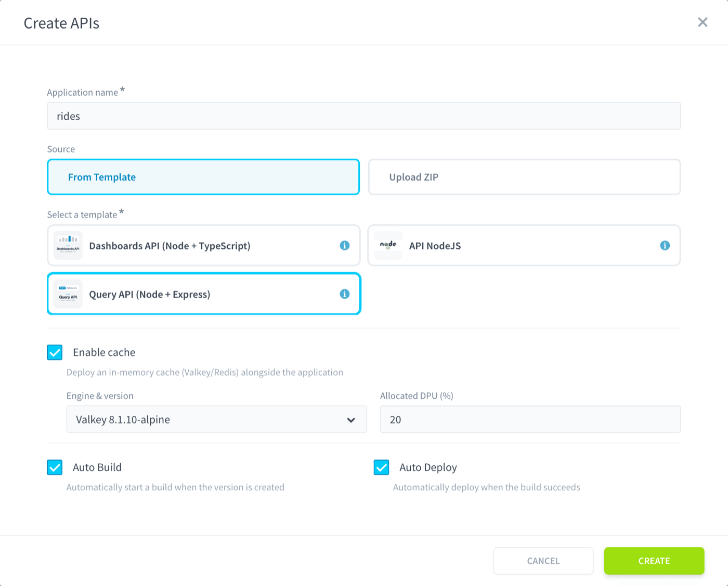
Task: Toggle the Auto Build checkbox
Action: pyautogui.click(x=55, y=467)
